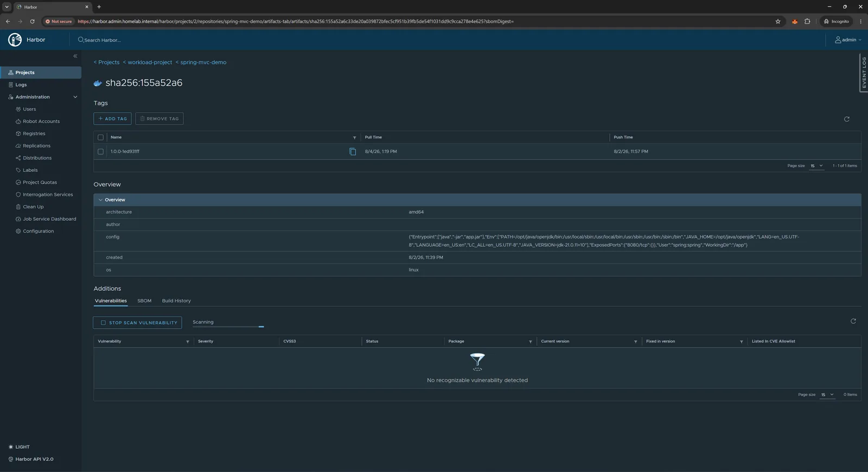Viewport: 868px width, 472px height.
Task: Open Interrogation Services page
Action: point(48,195)
